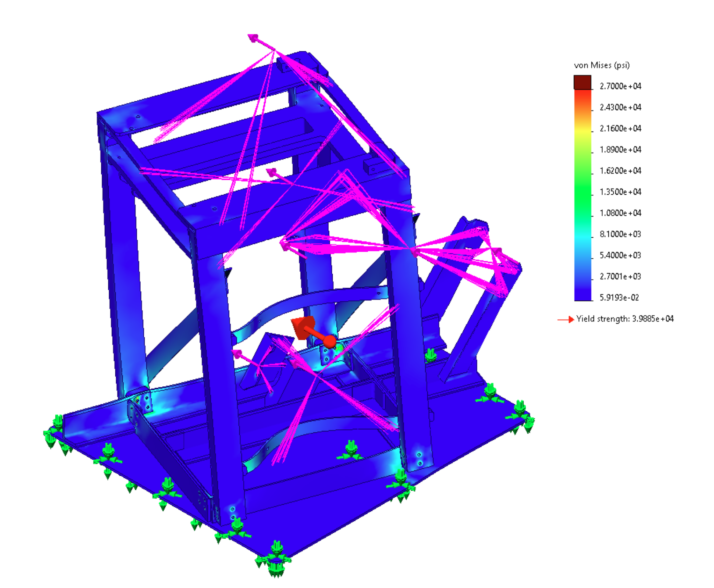714x588 pixels.
Task: Click the yellow band of the color bar
Action: (583, 130)
